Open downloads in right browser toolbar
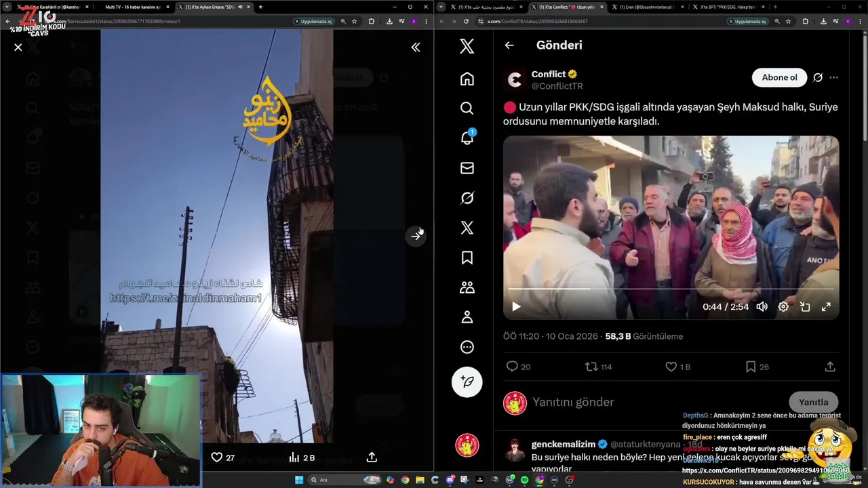 tap(823, 21)
